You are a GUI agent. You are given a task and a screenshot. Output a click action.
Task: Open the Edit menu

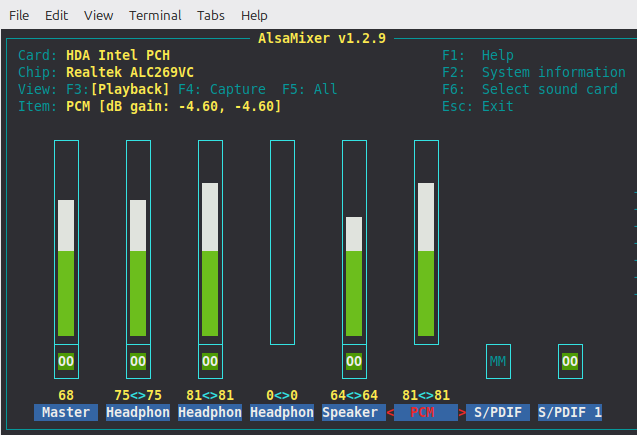click(x=56, y=15)
